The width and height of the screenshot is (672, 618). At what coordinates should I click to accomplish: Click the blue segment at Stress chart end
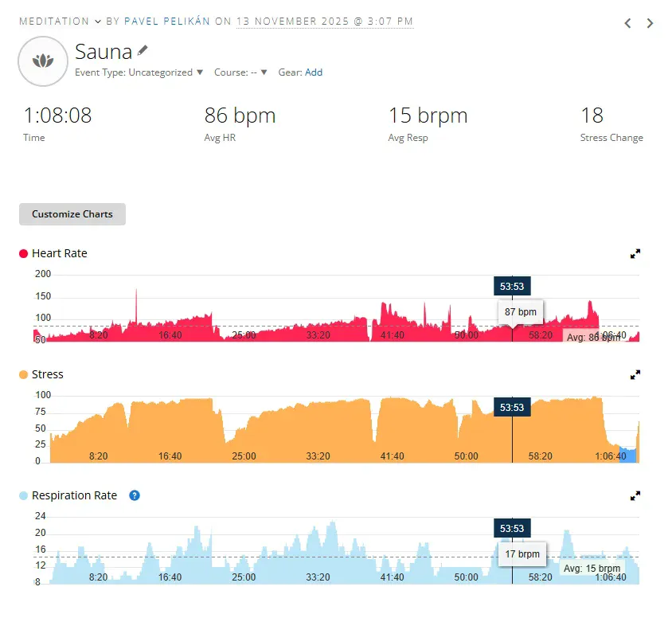coord(627,456)
